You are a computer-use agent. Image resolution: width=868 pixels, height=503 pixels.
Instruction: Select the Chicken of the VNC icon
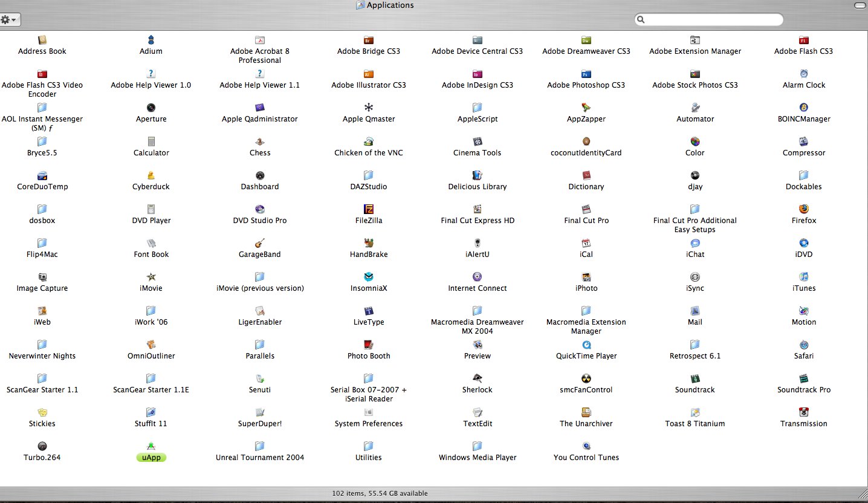(369, 141)
